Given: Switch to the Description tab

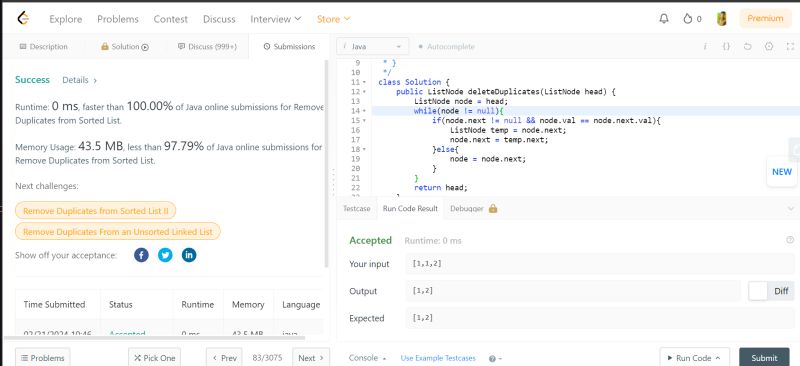Looking at the screenshot, I should tap(43, 46).
